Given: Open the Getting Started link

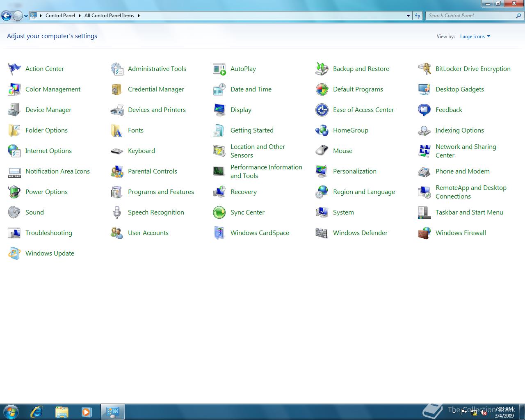Looking at the screenshot, I should click(x=252, y=130).
